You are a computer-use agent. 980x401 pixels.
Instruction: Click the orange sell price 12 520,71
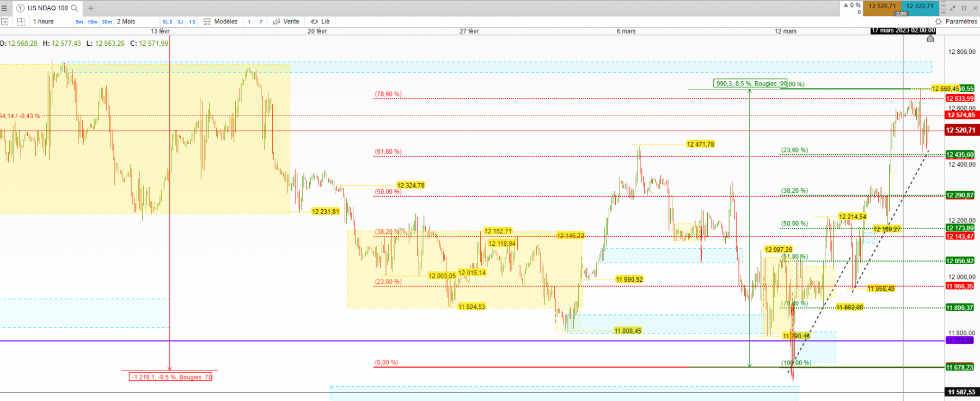pyautogui.click(x=882, y=6)
